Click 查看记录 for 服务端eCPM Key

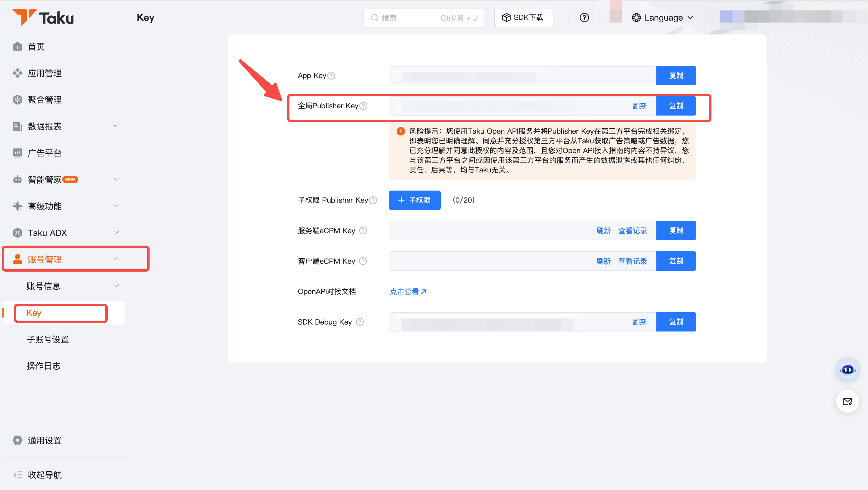coord(632,230)
